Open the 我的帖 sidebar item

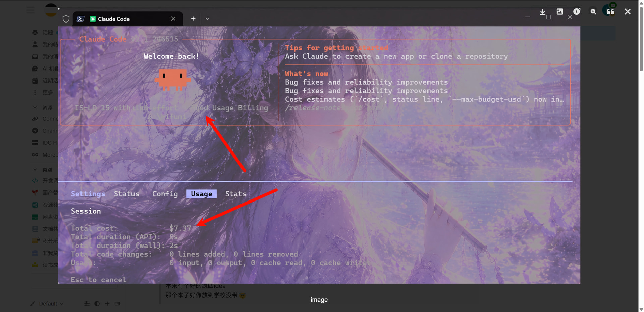pos(44,44)
